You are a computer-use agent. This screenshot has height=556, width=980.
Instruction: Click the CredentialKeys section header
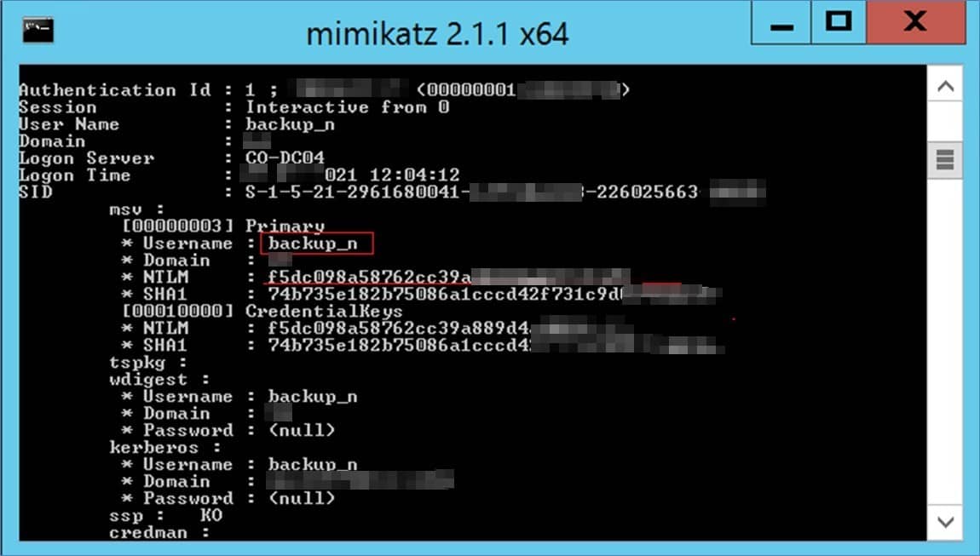click(324, 311)
